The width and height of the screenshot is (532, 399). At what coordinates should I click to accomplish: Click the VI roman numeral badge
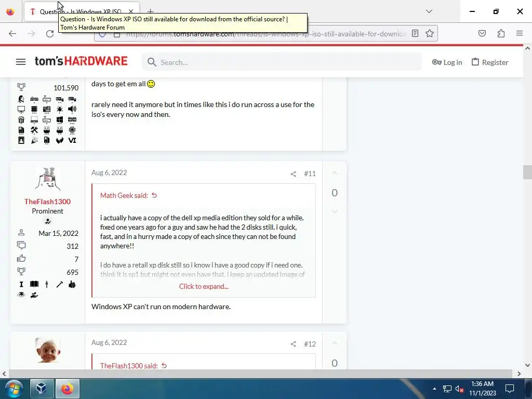pyautogui.click(x=72, y=140)
